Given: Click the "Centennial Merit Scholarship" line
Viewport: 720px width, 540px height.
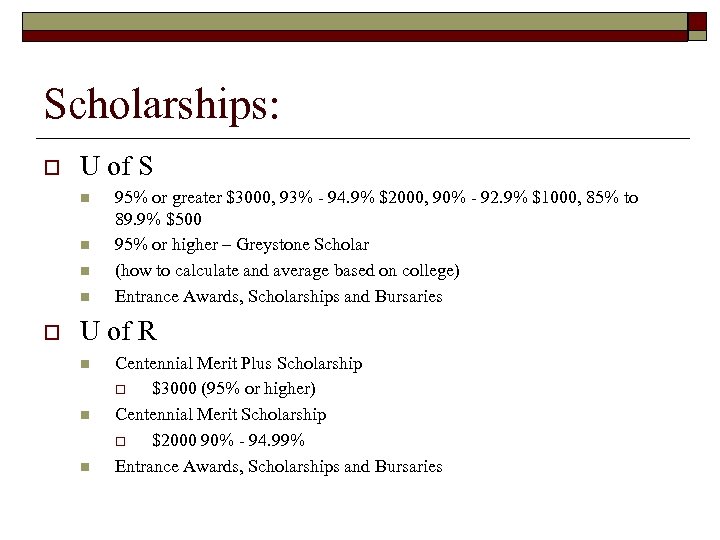Looking at the screenshot, I should pyautogui.click(x=220, y=414).
